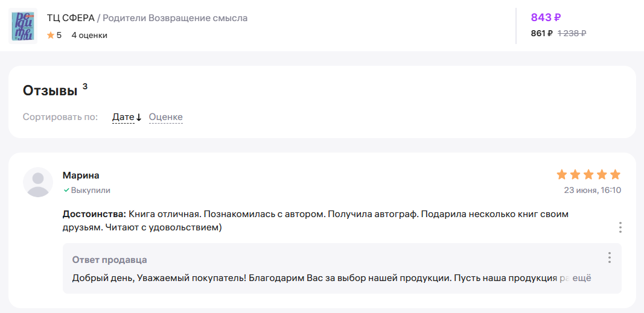Click the 4 оценки ratings link

[x=89, y=36]
